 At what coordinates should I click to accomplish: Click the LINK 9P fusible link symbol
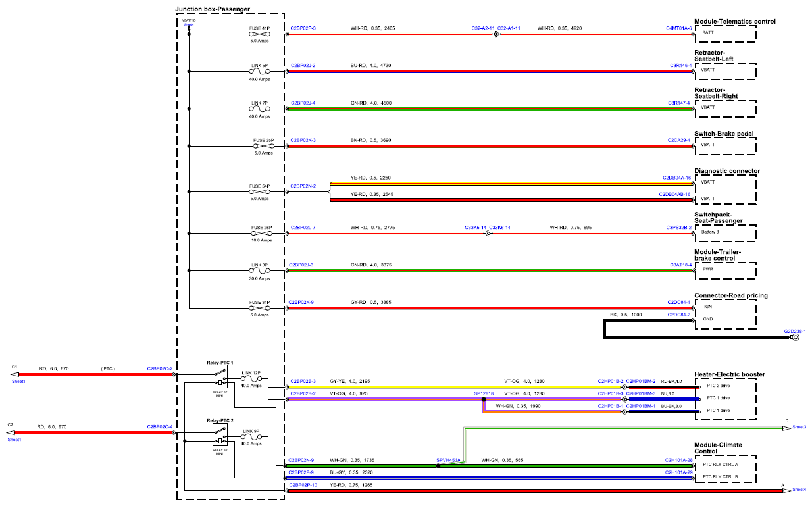(x=252, y=436)
